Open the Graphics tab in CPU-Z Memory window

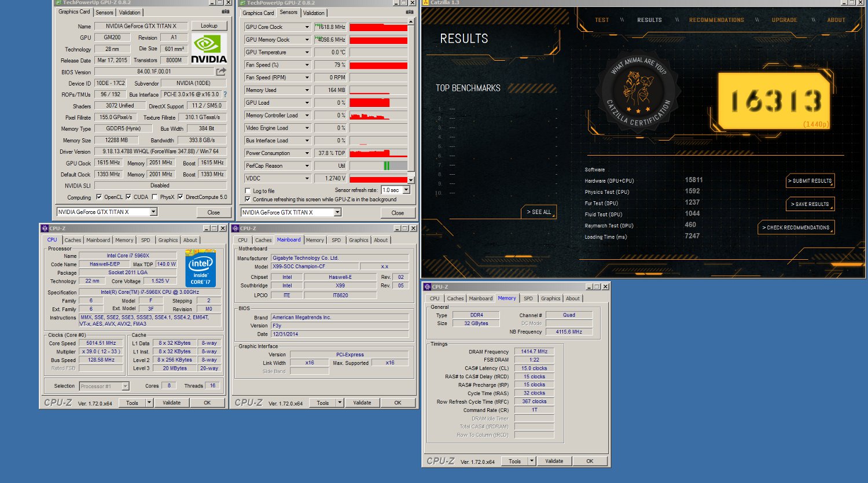tap(550, 298)
